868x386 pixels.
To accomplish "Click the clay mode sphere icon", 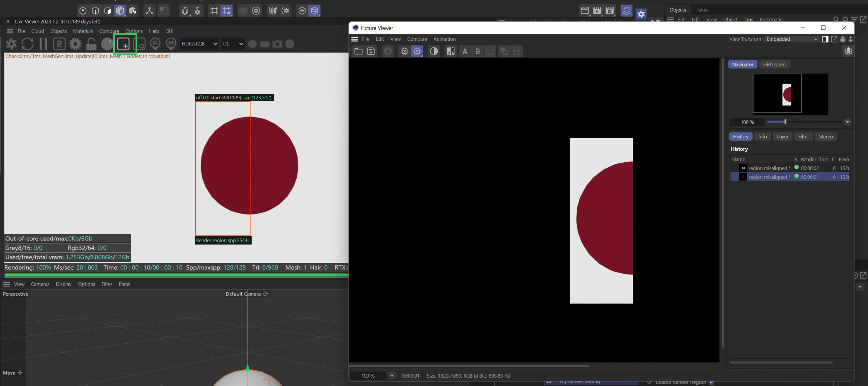I will (x=107, y=44).
